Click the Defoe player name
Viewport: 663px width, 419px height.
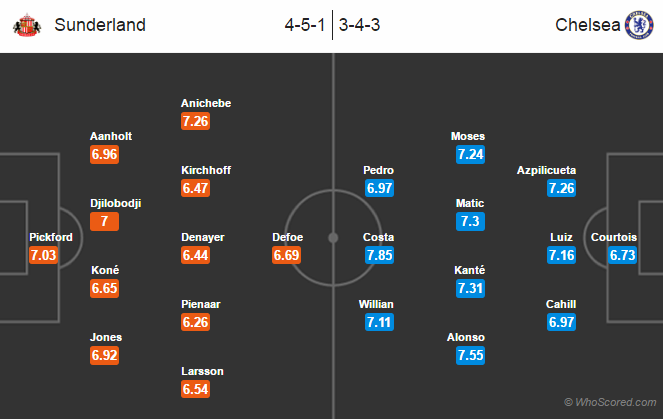tap(288, 237)
